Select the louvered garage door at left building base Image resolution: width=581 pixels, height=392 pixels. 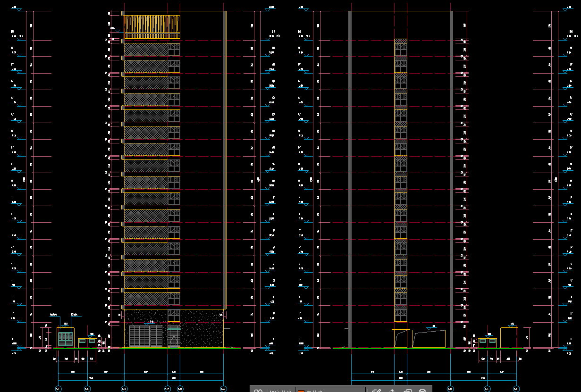[146, 336]
